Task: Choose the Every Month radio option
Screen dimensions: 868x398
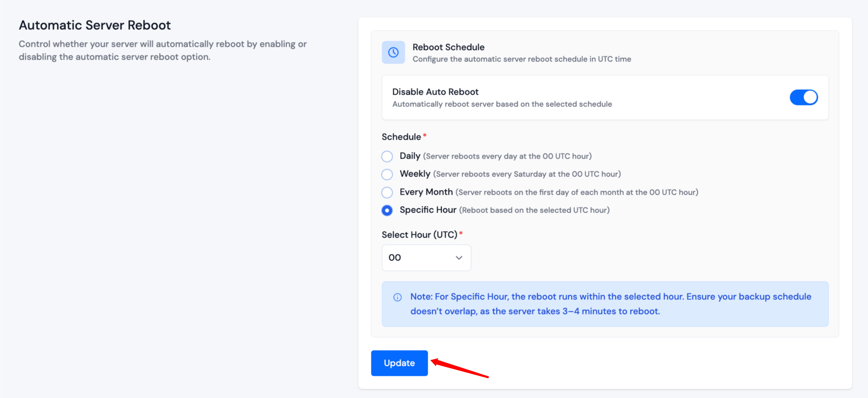Action: tap(387, 193)
